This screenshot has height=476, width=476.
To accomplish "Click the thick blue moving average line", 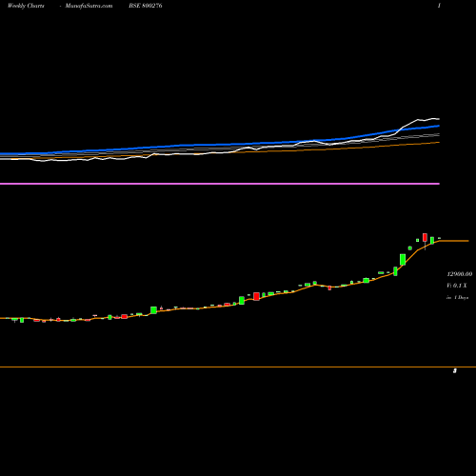I will click(220, 145).
